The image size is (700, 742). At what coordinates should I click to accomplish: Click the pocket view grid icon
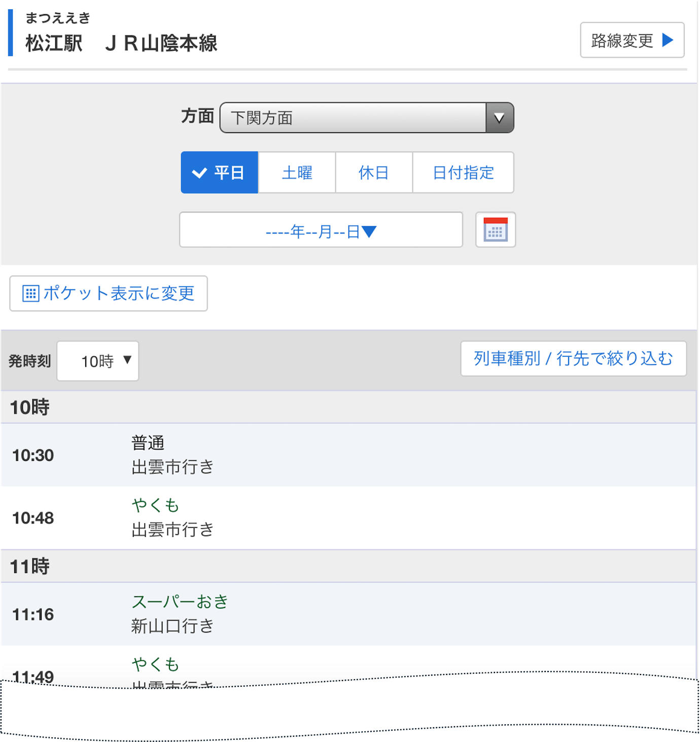31,293
